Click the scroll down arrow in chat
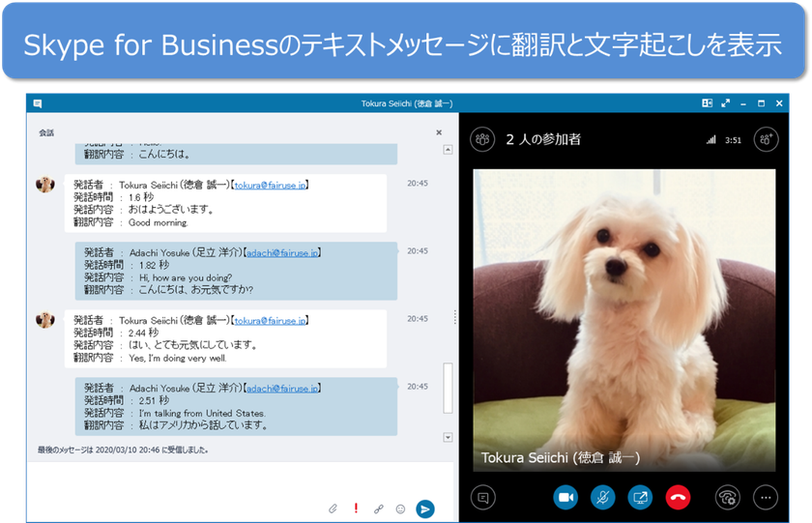The height and width of the screenshot is (523, 812). (x=448, y=438)
